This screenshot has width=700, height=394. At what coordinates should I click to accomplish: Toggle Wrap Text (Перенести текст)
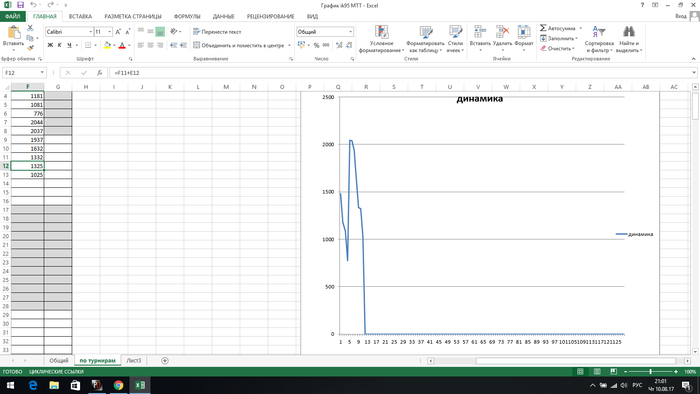[217, 32]
